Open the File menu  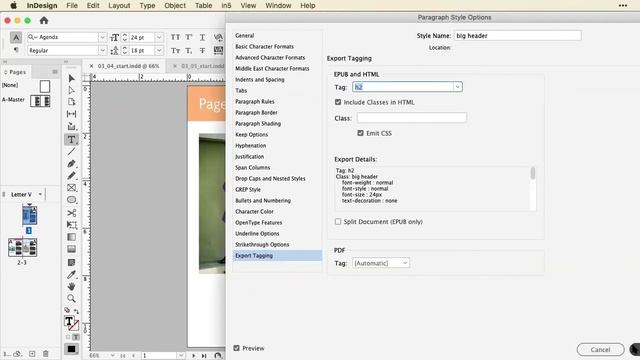point(72,6)
